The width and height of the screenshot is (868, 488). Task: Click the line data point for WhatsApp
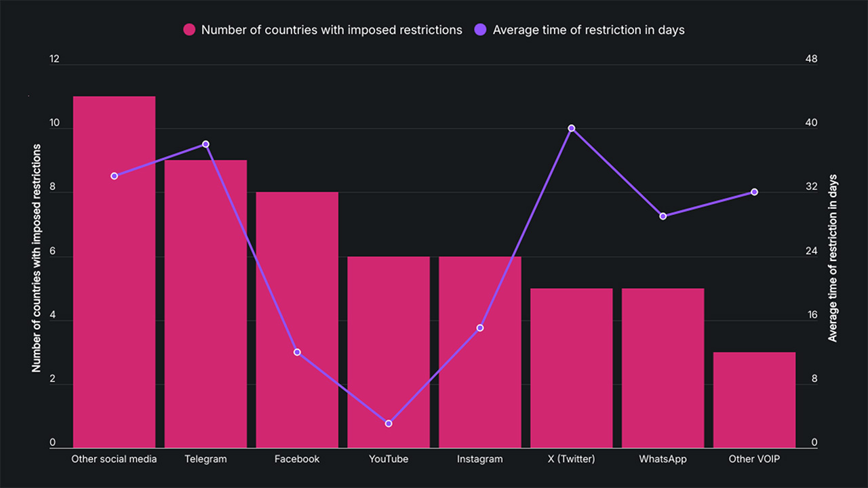click(x=663, y=216)
